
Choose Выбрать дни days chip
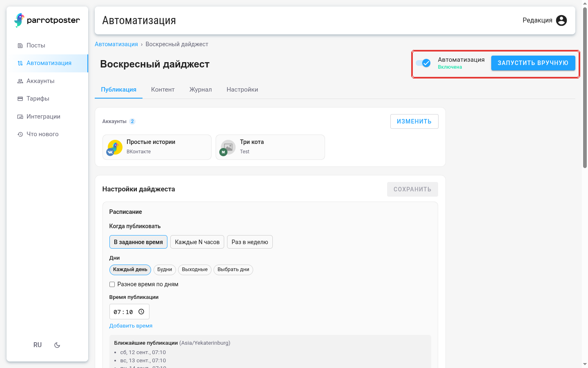(233, 270)
